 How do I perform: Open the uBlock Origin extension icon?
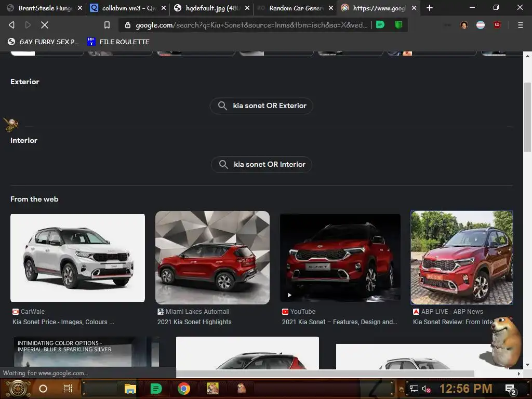(x=497, y=25)
